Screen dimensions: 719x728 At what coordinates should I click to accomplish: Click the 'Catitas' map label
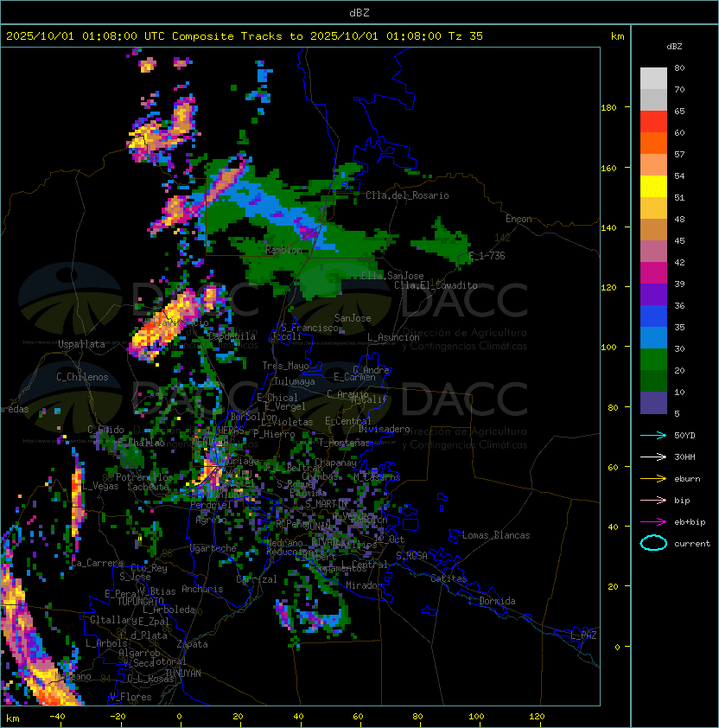(x=449, y=578)
